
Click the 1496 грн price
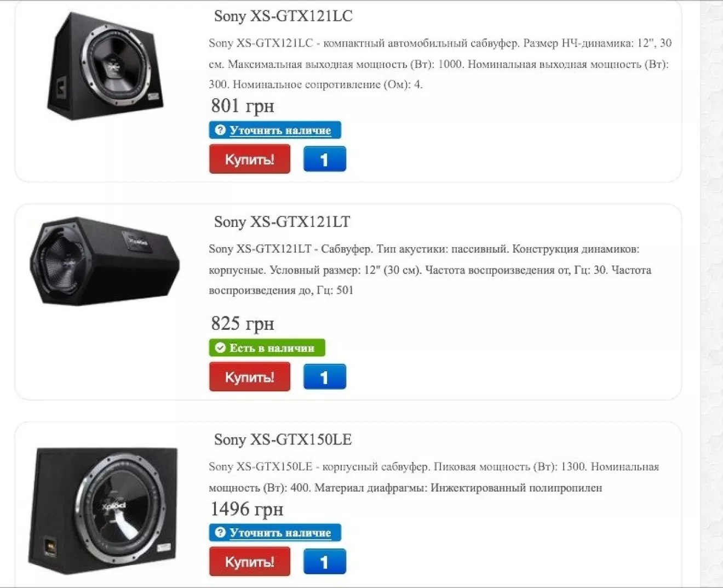tap(247, 509)
